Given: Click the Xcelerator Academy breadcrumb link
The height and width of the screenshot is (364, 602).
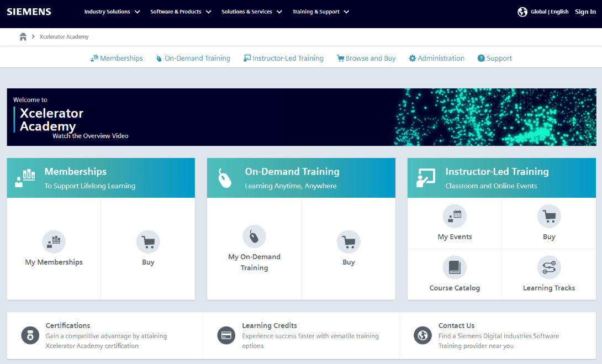Looking at the screenshot, I should pyautogui.click(x=64, y=37).
